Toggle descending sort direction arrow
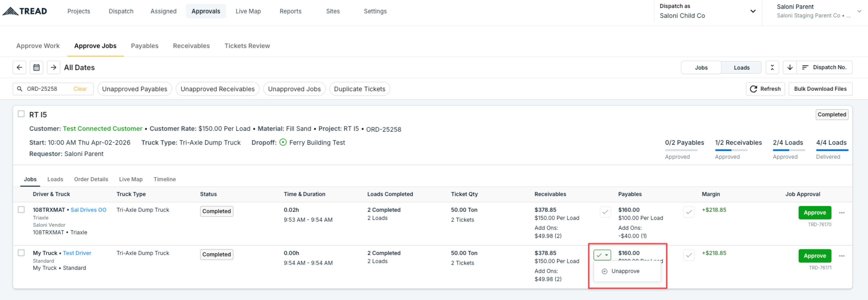868x300 pixels. point(790,68)
